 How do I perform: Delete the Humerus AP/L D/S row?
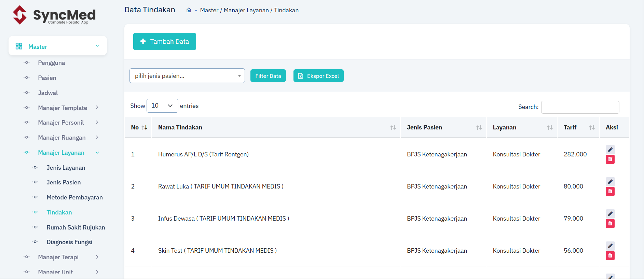[x=610, y=159]
